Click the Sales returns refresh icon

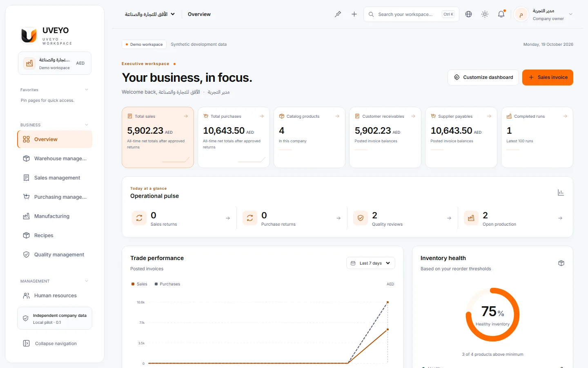point(139,218)
